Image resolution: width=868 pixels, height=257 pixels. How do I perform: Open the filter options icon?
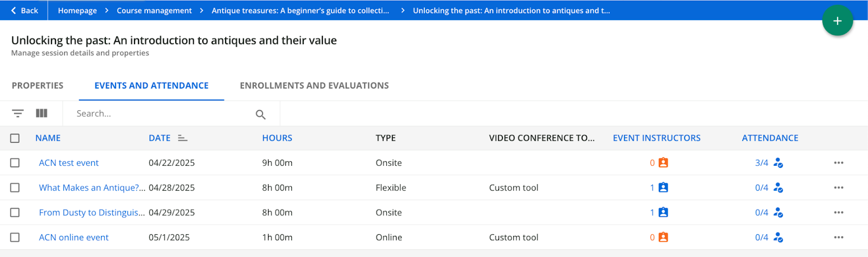pos(18,114)
